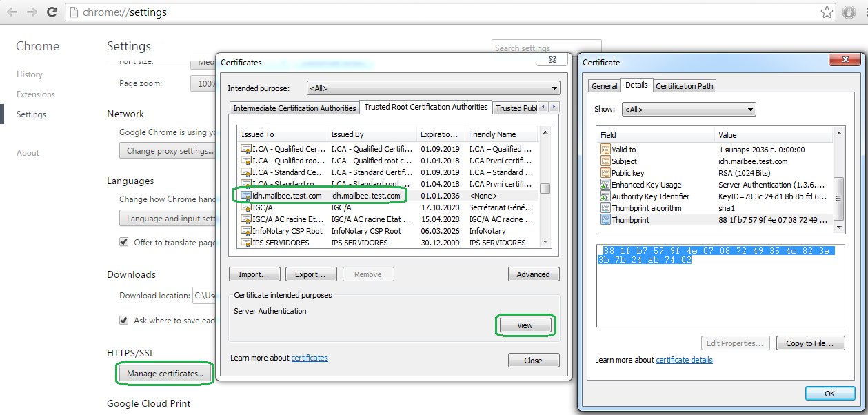Image resolution: width=868 pixels, height=415 pixels.
Task: Click Manage certificates... button
Action: pyautogui.click(x=165, y=374)
